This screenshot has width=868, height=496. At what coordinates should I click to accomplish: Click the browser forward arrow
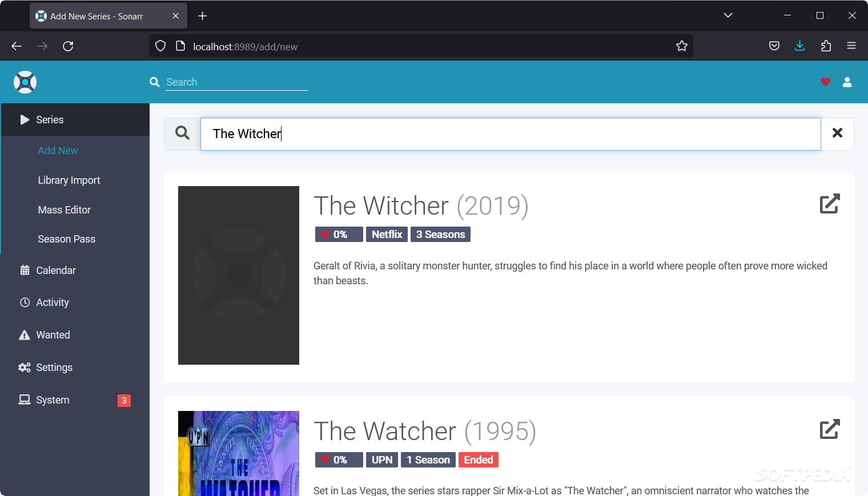(x=42, y=46)
